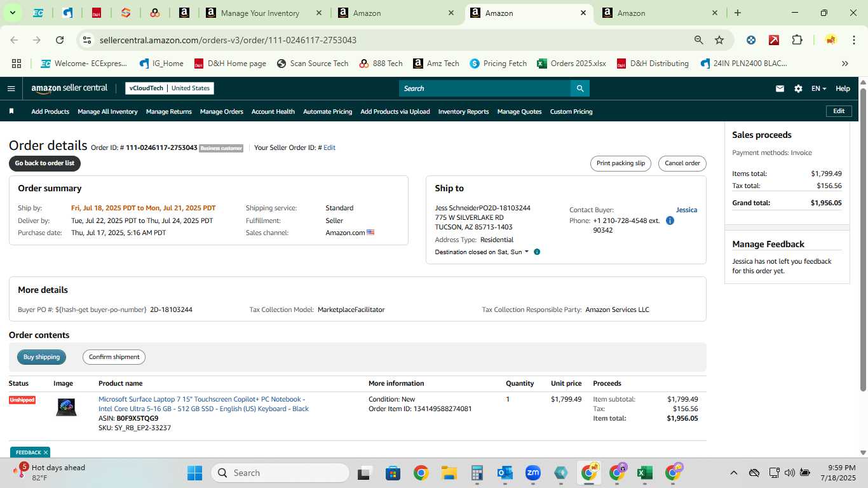Click the Confirm shipment button
The image size is (868, 488).
click(114, 357)
